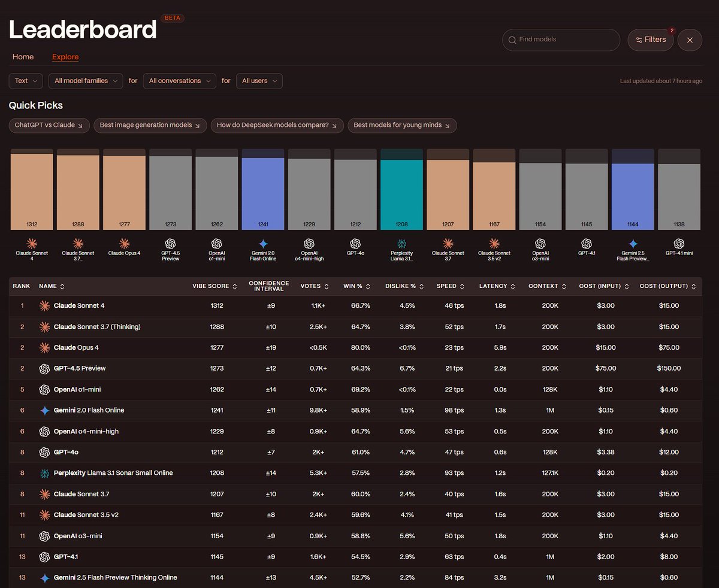Sort table by Name column header
The image size is (719, 588).
pyautogui.click(x=52, y=286)
